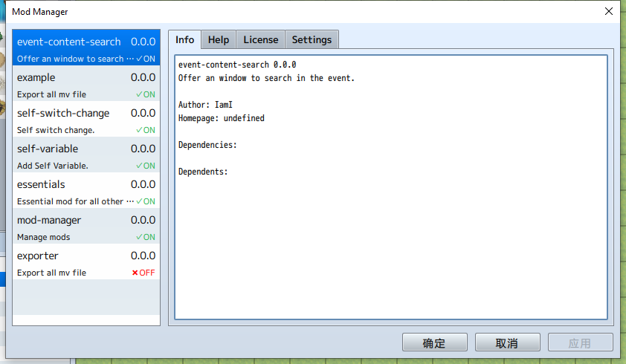Select the self-switch-change mod
The width and height of the screenshot is (626, 364).
point(86,119)
